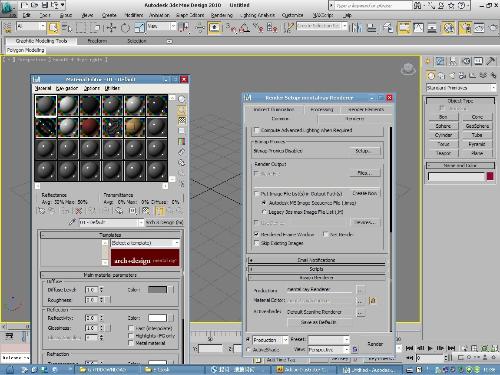Viewport: 500px width, 375px height.
Task: Click the Rectangular Selection Region icon
Action: 81,28
